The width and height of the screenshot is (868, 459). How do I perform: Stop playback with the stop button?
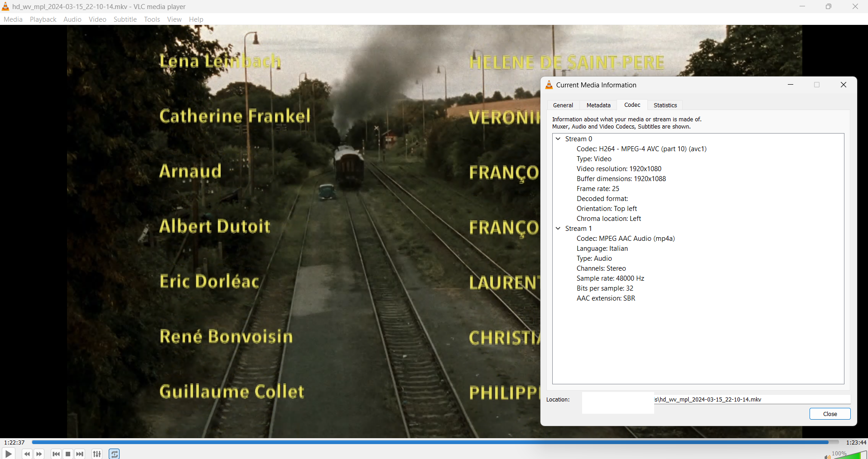coord(68,454)
